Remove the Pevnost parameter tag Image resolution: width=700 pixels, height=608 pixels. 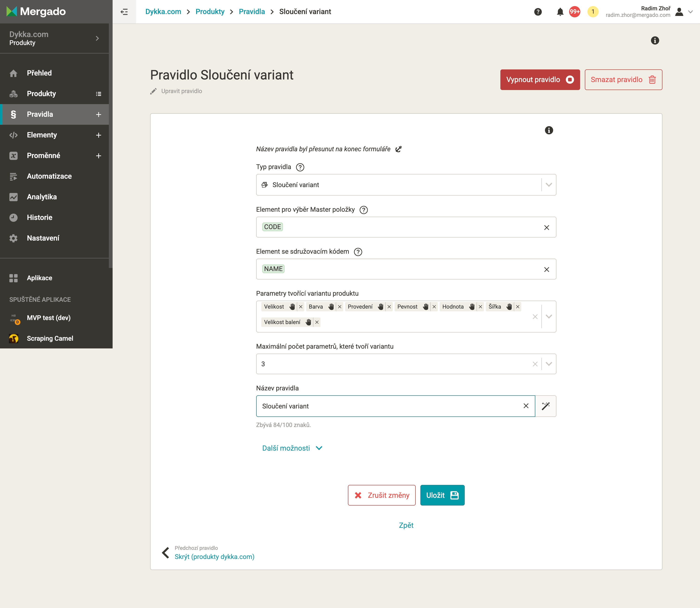click(x=434, y=307)
